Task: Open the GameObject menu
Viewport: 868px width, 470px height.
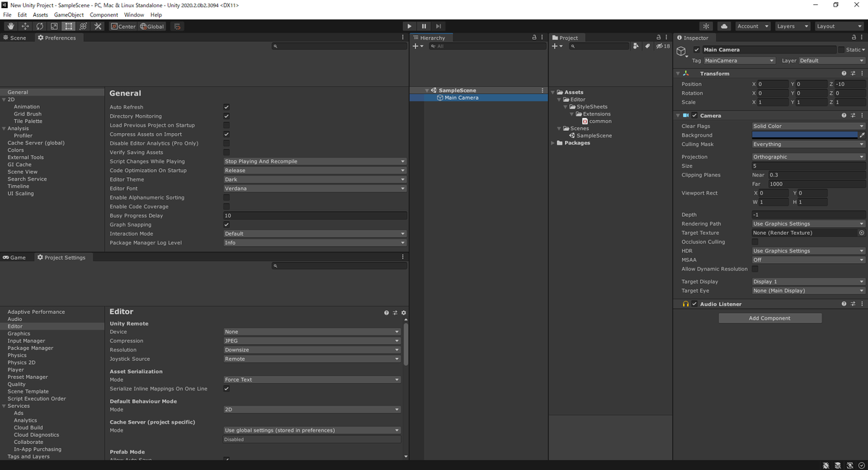Action: 69,14
